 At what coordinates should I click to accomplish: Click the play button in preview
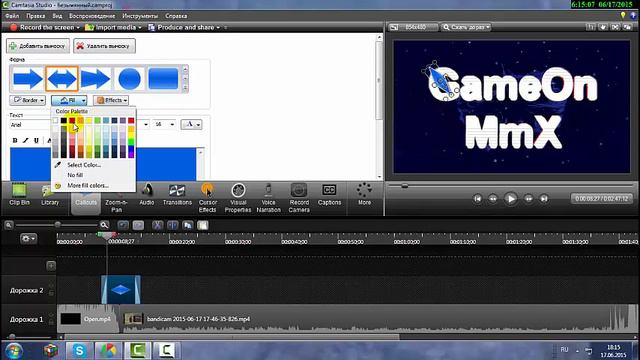click(x=510, y=199)
